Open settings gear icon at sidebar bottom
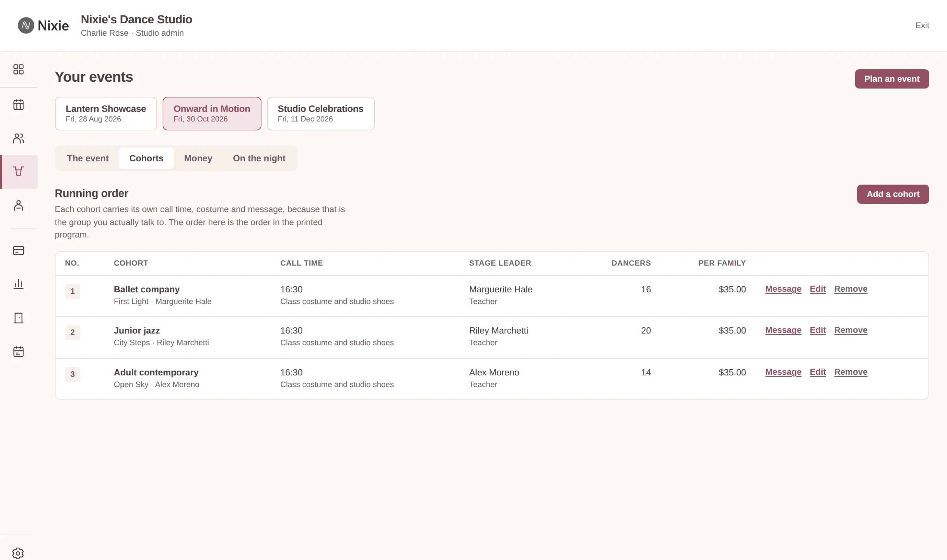This screenshot has width=947, height=560. click(18, 553)
